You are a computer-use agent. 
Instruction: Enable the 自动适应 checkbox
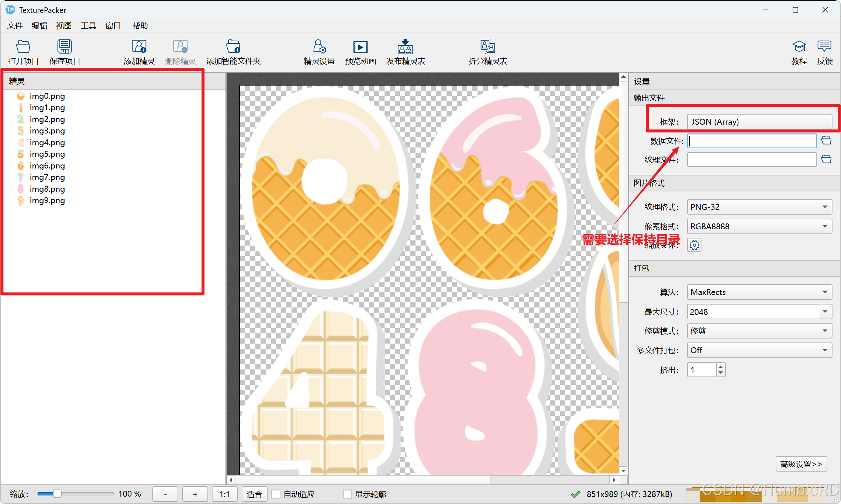[x=276, y=494]
